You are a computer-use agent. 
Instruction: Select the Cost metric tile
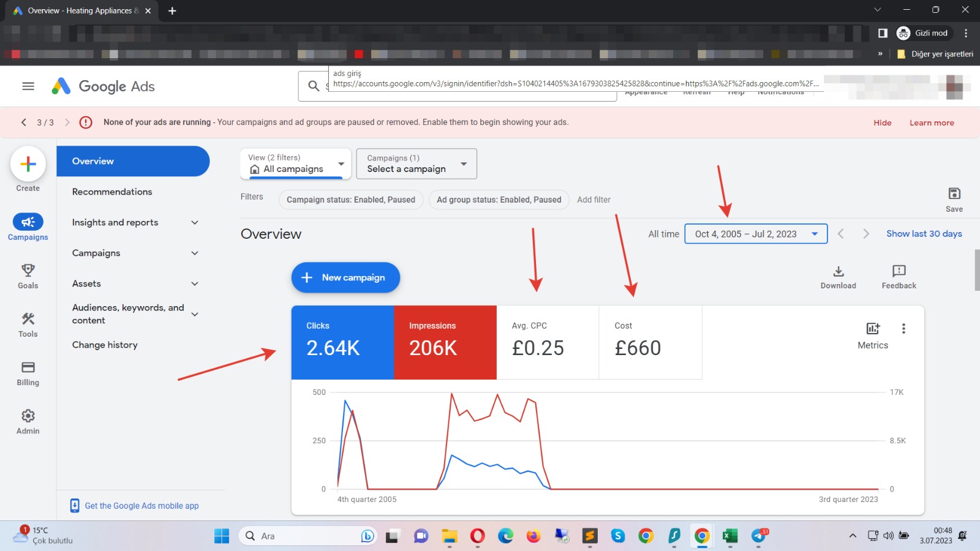pyautogui.click(x=650, y=342)
